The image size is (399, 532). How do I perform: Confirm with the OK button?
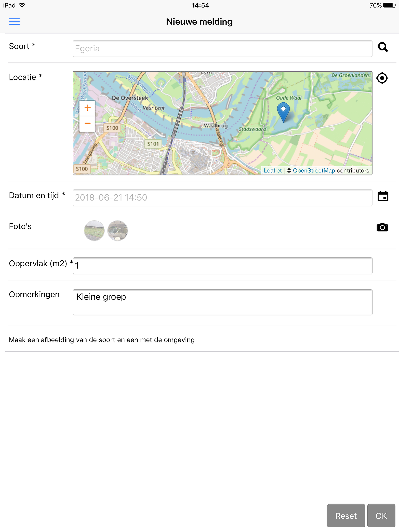coord(381,516)
